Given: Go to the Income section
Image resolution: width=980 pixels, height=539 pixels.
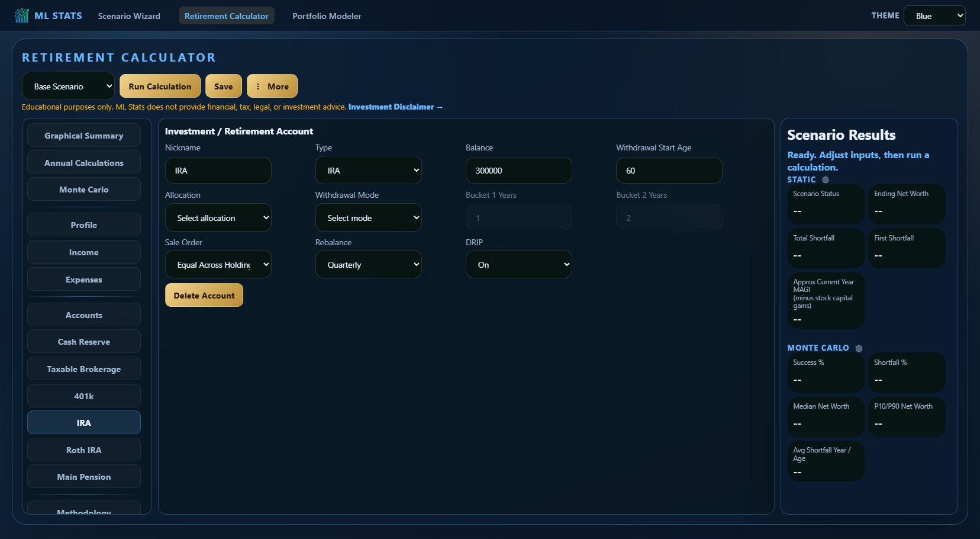Looking at the screenshot, I should tap(84, 252).
